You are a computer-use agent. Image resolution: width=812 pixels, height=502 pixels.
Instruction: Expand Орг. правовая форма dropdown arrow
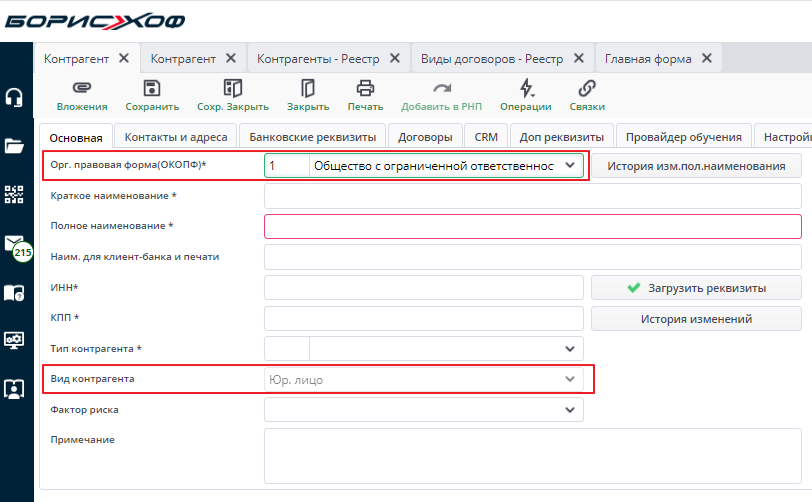pyautogui.click(x=570, y=166)
